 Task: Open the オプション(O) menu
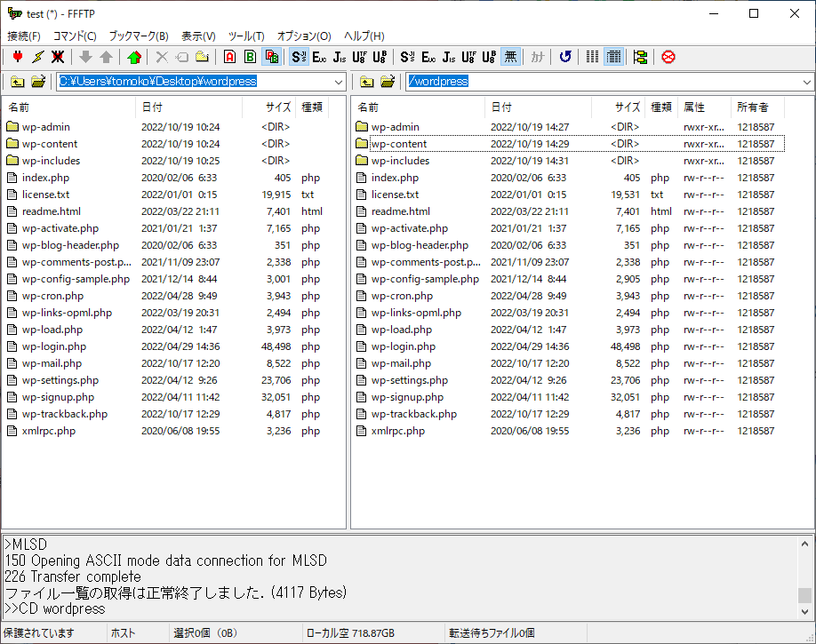coord(304,36)
